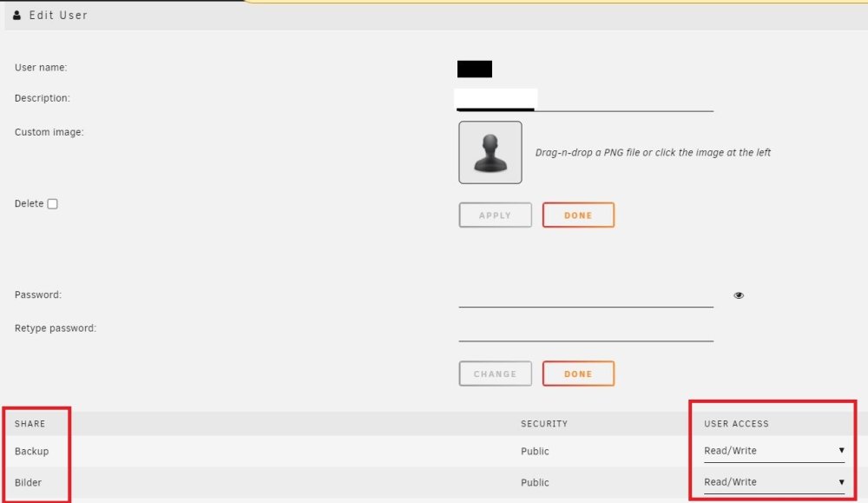Click Public security value for Bilder
The image size is (868, 503).
535,482
